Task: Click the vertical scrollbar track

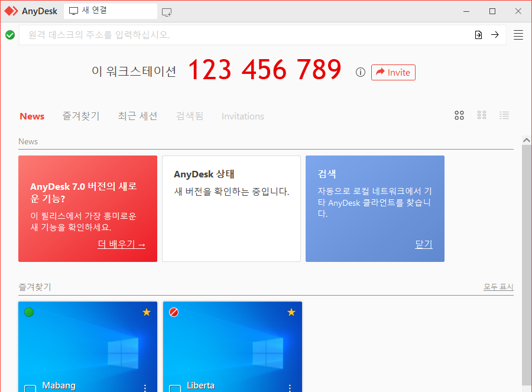Action: point(527,265)
